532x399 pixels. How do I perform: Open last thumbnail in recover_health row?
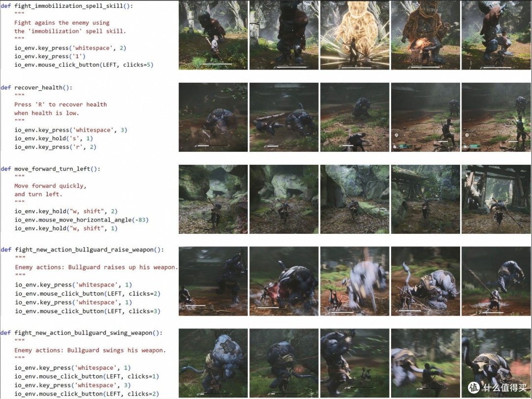pyautogui.click(x=497, y=117)
